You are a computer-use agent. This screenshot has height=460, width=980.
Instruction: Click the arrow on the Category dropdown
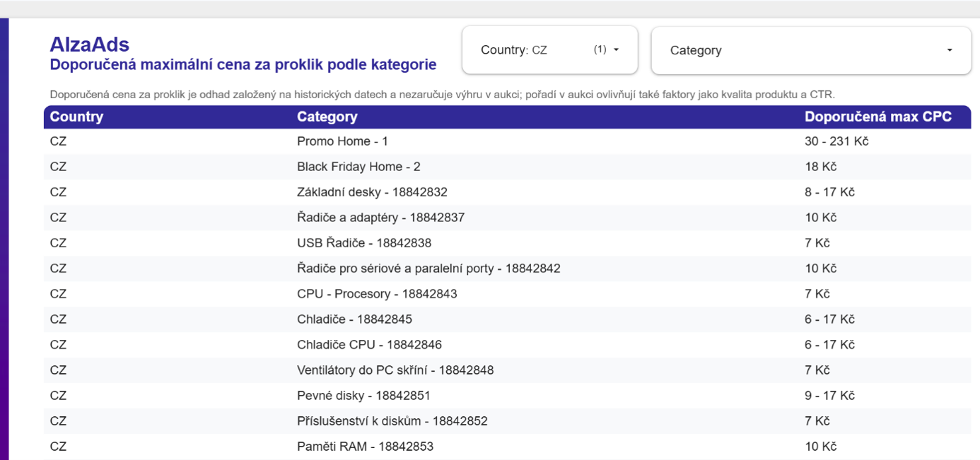coord(950,50)
